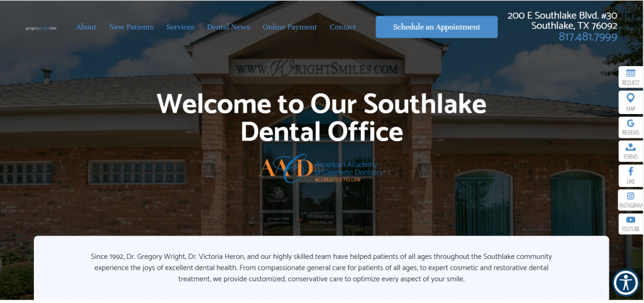644x303 pixels.
Task: Go to the Online Payment page
Action: [x=289, y=27]
